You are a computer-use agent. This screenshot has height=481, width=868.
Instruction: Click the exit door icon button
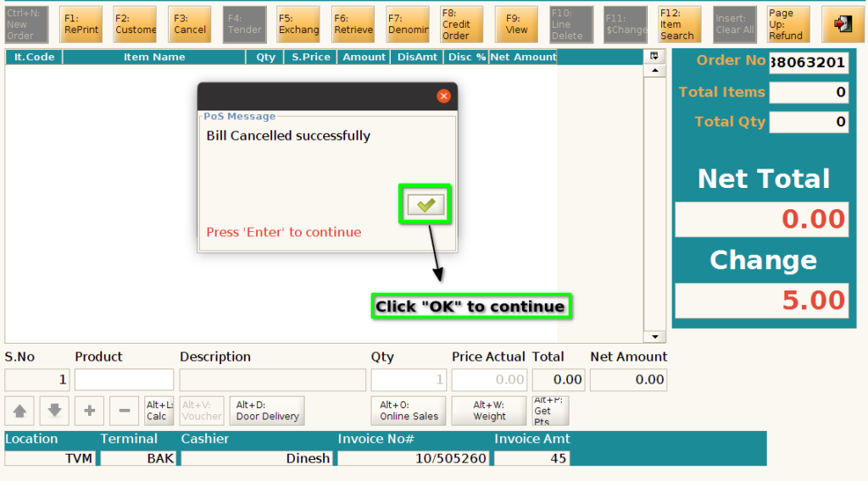click(x=843, y=25)
